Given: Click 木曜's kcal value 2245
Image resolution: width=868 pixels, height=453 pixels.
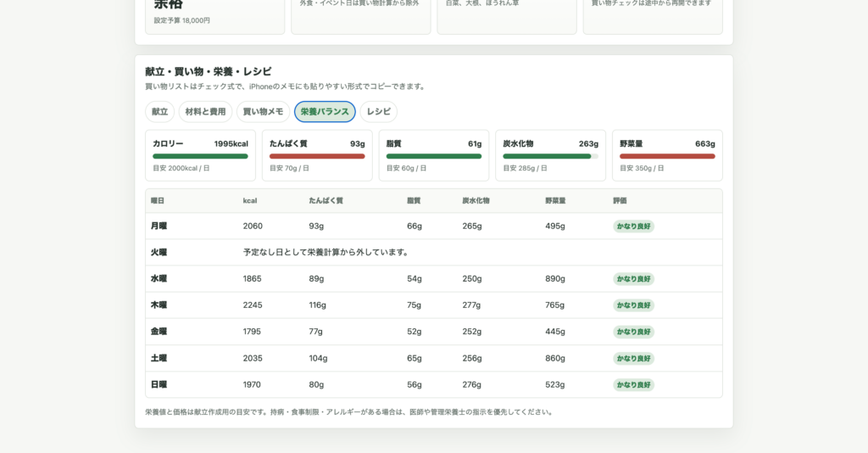Looking at the screenshot, I should [x=253, y=305].
